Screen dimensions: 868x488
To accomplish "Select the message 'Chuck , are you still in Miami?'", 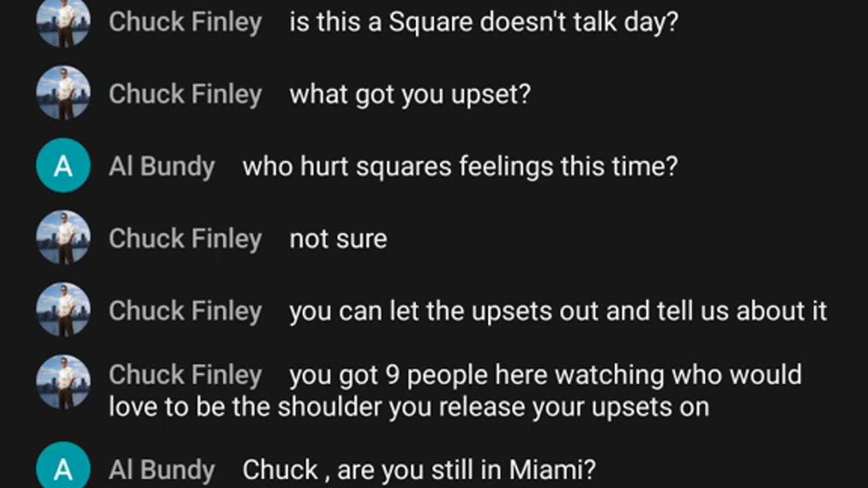I will tap(419, 470).
